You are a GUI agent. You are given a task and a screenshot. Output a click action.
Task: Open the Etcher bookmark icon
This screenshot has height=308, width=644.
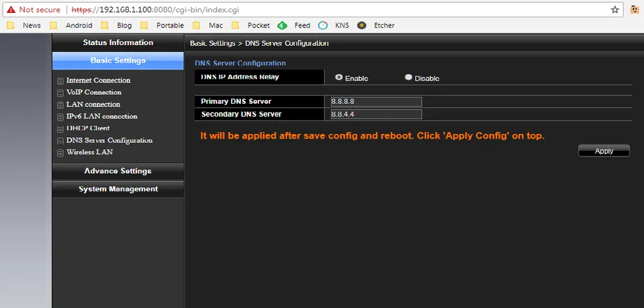coord(362,25)
